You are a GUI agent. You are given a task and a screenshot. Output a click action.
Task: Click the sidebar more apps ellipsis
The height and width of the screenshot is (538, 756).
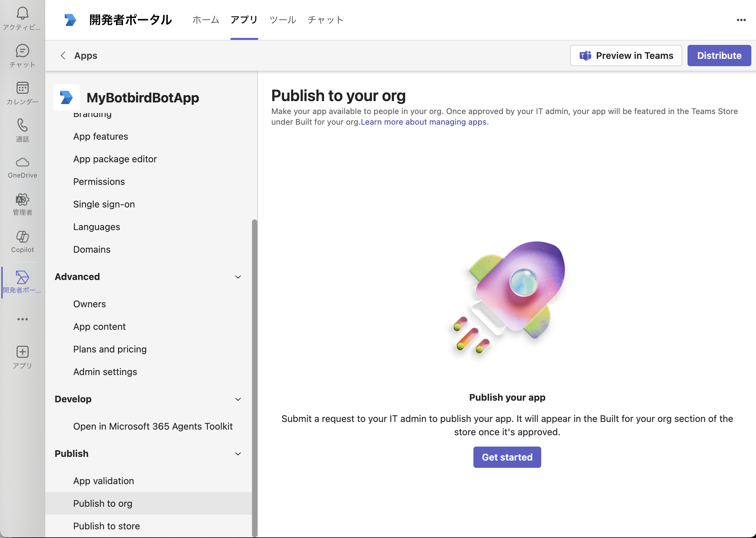[x=22, y=319]
